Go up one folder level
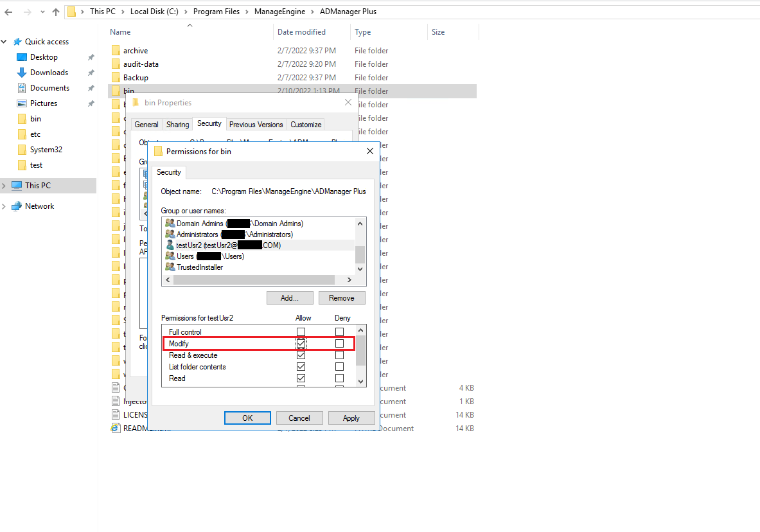 [56, 12]
